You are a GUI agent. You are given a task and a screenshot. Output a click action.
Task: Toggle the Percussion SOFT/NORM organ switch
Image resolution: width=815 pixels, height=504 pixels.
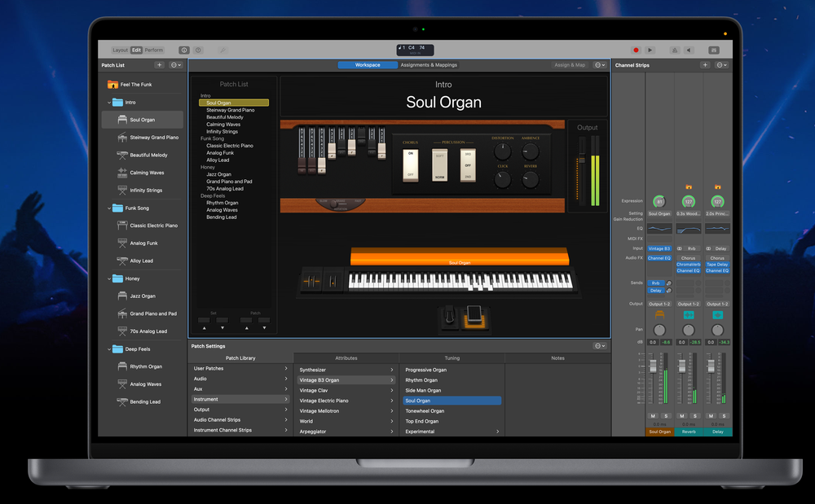[x=440, y=165]
